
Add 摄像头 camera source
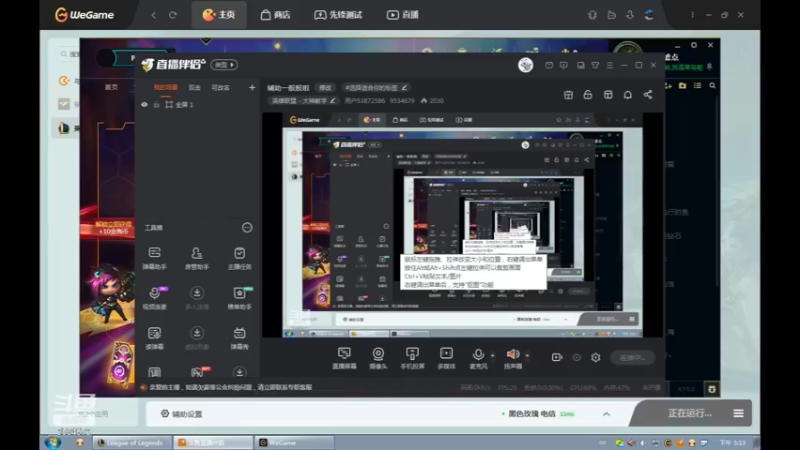(378, 358)
